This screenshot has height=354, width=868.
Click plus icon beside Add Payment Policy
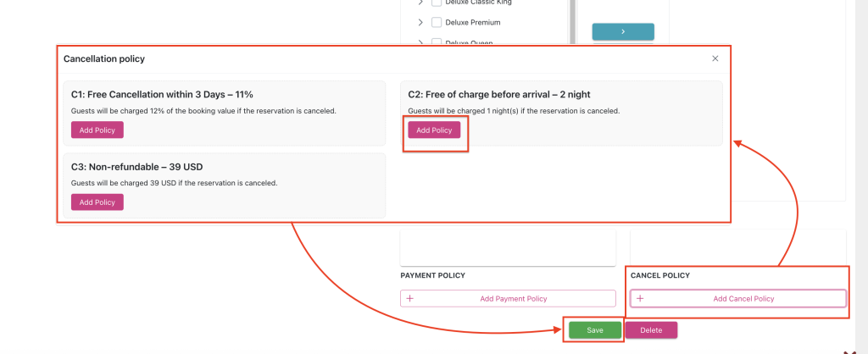coord(410,298)
